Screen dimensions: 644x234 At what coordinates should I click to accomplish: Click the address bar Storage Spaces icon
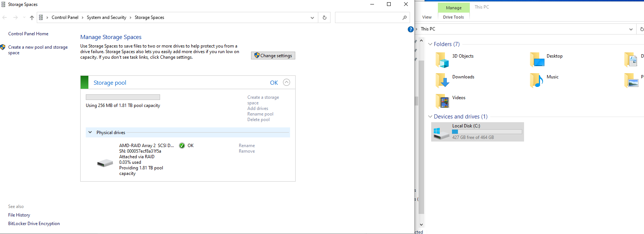(41, 17)
